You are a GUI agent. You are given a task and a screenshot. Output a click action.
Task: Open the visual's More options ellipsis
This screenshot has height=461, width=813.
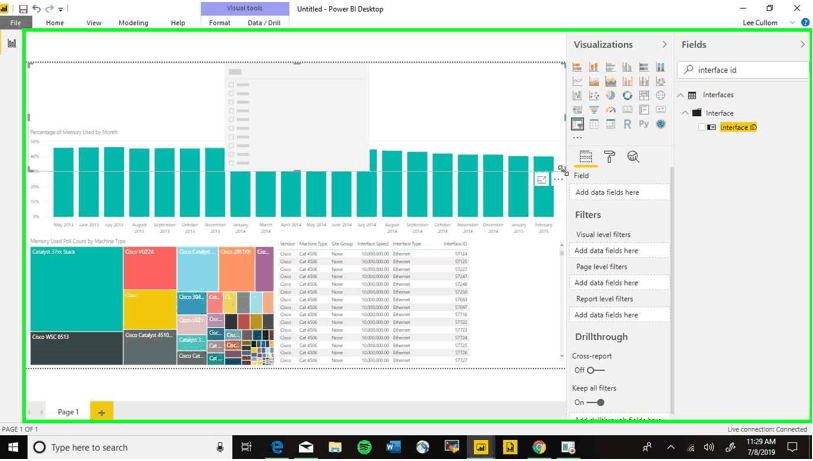tap(557, 180)
